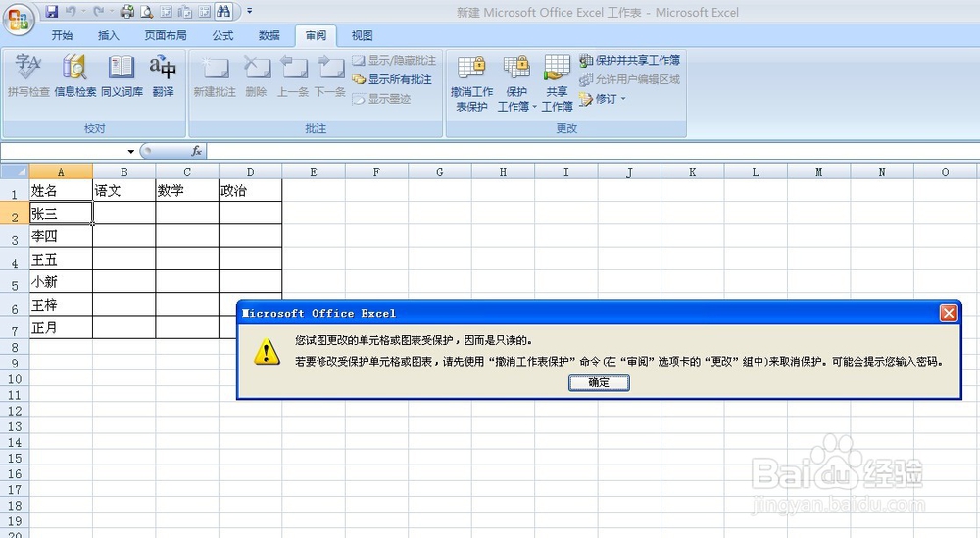Viewport: 980px width, 538px height.
Task: Open the Office button menu
Action: (x=18, y=20)
